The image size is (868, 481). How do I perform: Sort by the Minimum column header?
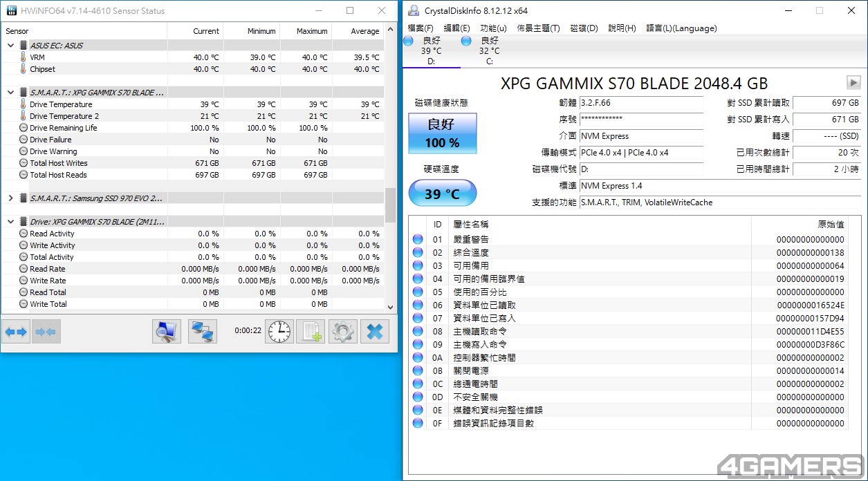[252, 31]
